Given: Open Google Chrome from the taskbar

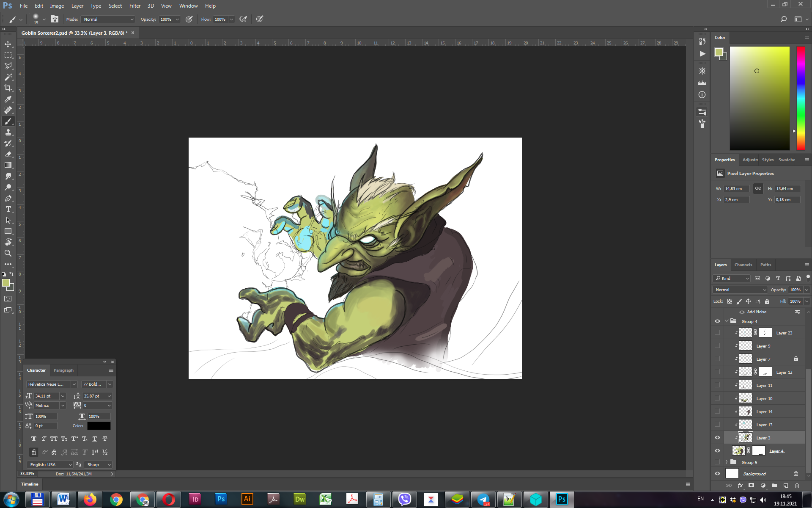Looking at the screenshot, I should click(x=116, y=500).
